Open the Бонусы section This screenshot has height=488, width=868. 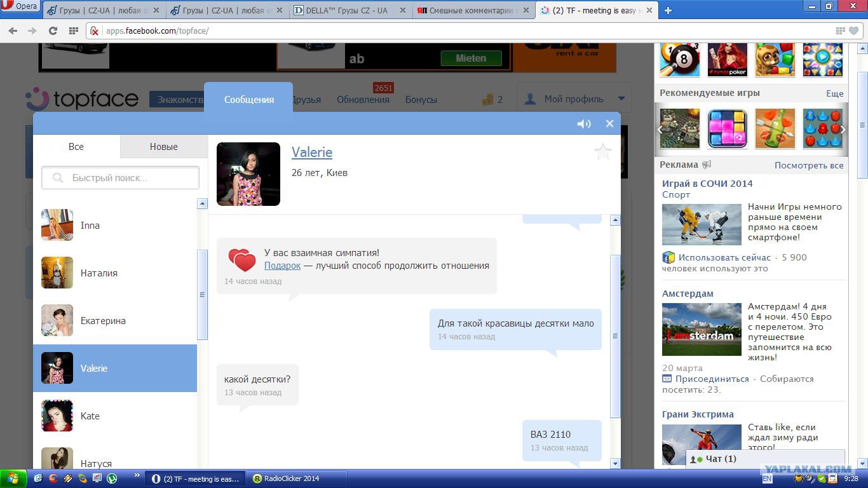[421, 100]
